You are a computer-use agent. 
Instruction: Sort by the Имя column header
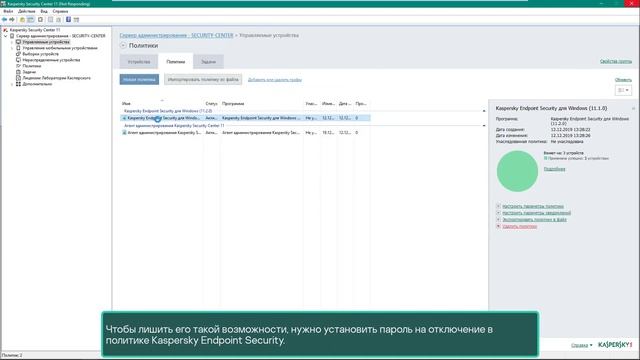tap(126, 104)
